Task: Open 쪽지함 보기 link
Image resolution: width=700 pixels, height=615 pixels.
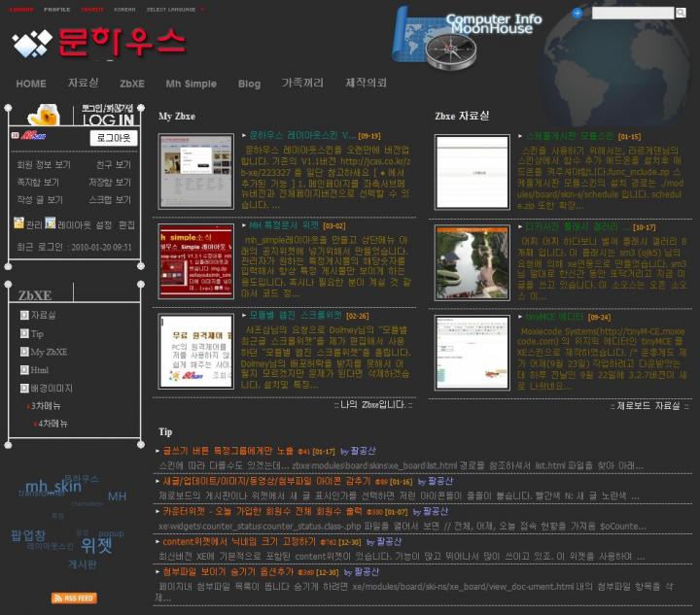Action: [x=38, y=182]
